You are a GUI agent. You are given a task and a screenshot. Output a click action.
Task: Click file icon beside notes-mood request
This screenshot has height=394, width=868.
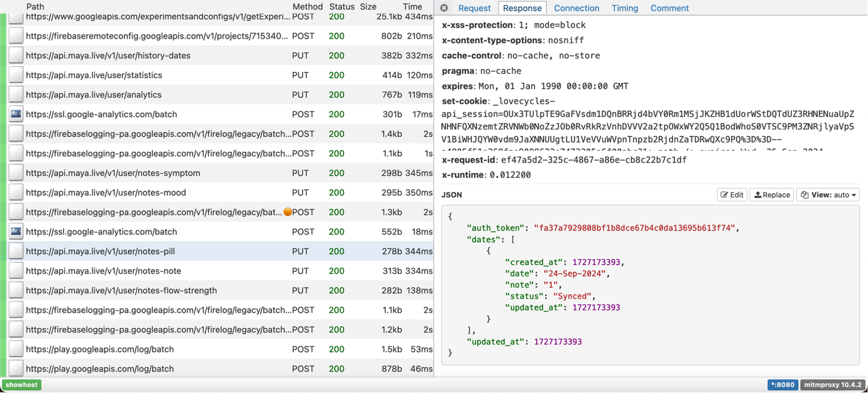point(16,193)
